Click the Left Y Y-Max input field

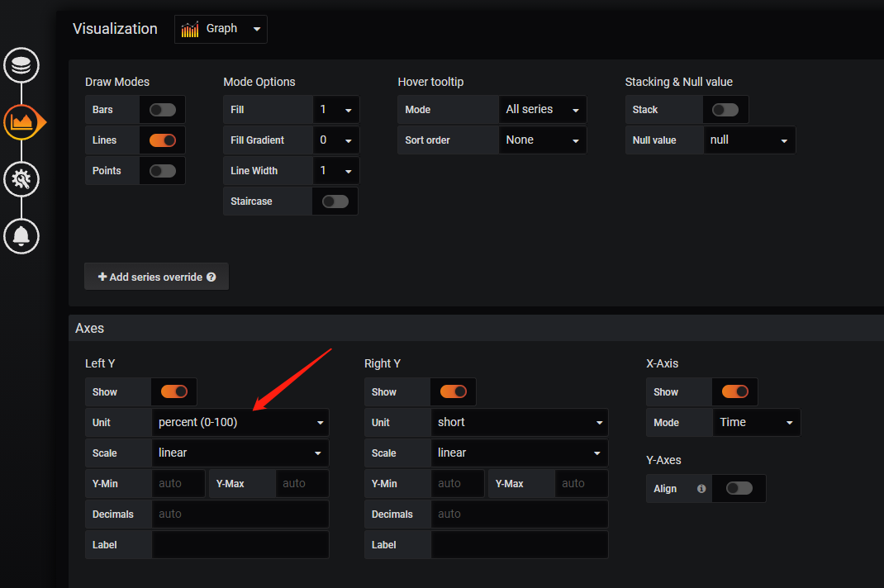point(302,484)
